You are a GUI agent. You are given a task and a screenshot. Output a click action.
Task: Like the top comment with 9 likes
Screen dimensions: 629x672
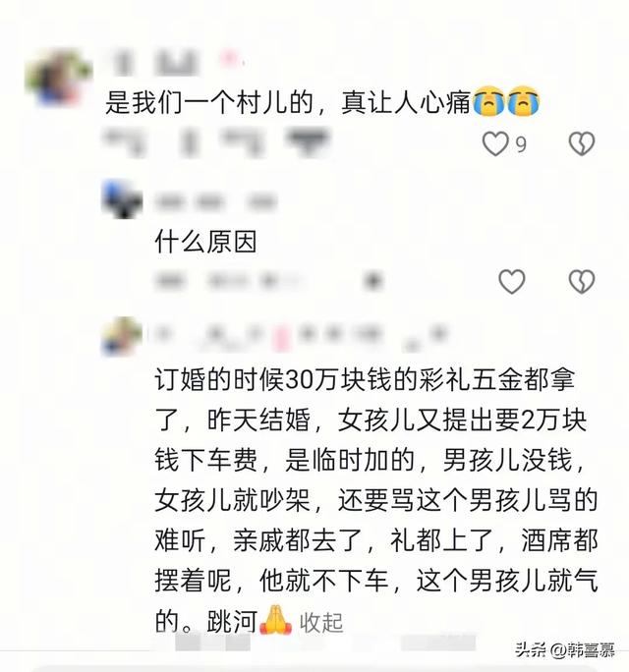click(495, 143)
